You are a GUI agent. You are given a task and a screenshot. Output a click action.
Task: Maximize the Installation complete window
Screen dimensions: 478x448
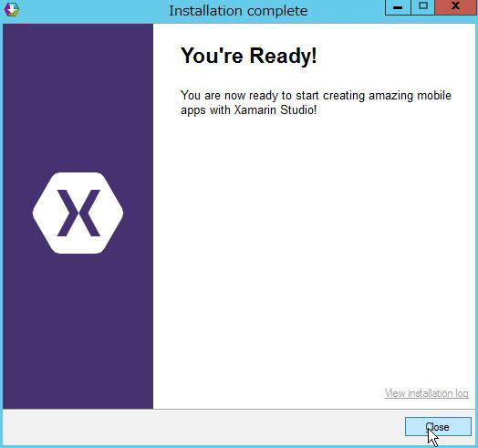423,7
